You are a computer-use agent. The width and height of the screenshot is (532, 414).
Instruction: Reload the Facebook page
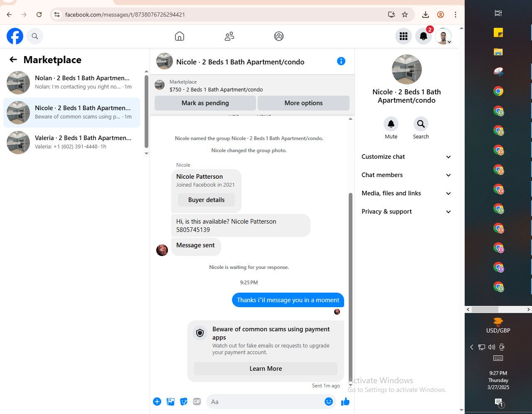(39, 15)
